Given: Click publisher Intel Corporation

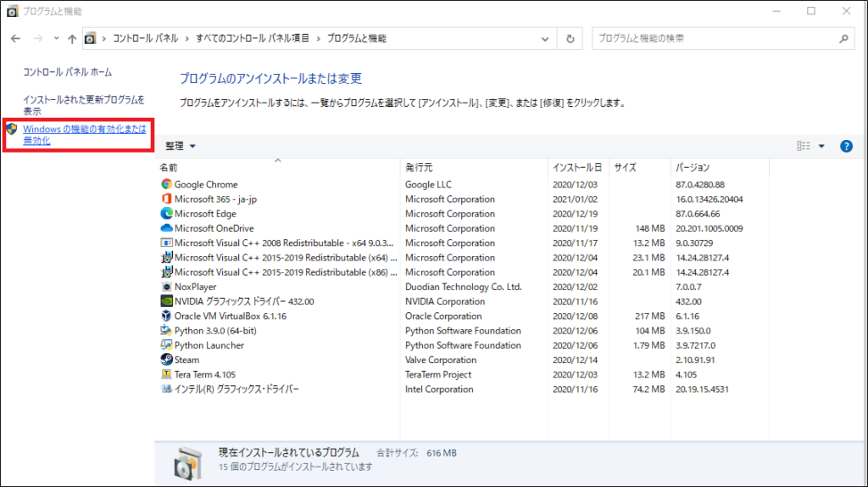Looking at the screenshot, I should (x=439, y=389).
